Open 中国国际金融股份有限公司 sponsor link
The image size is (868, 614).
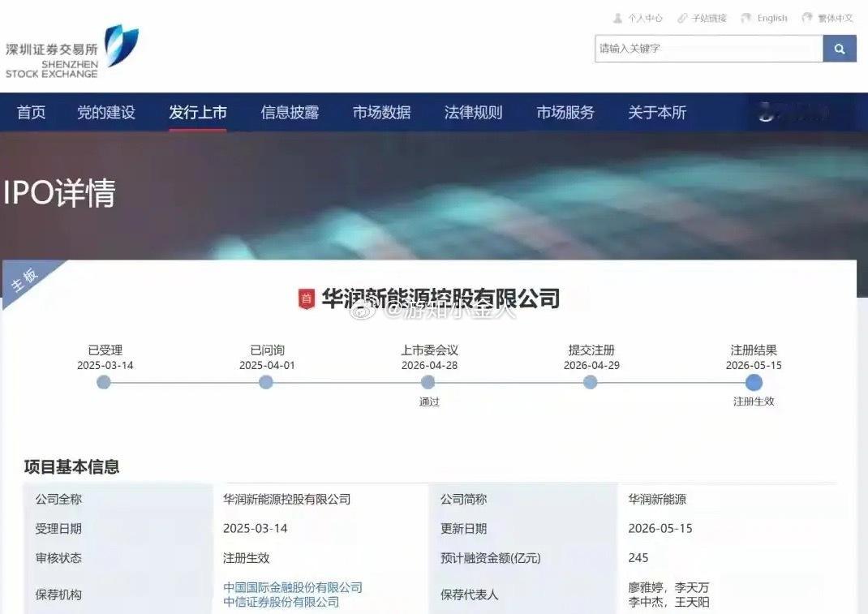click(x=293, y=587)
